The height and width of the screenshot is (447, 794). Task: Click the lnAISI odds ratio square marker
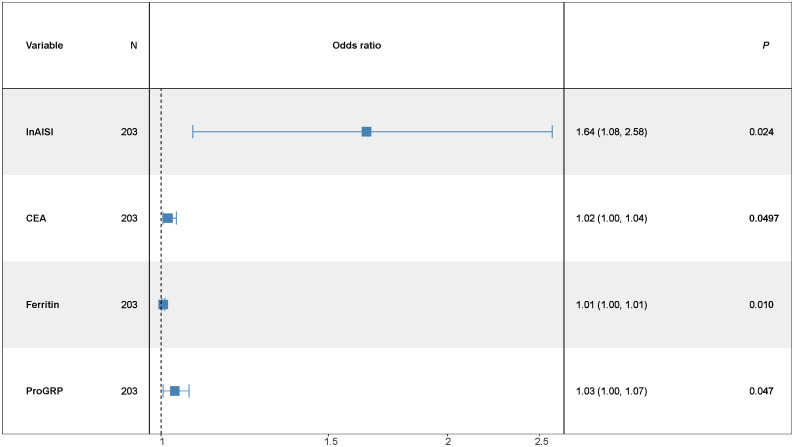pyautogui.click(x=367, y=132)
